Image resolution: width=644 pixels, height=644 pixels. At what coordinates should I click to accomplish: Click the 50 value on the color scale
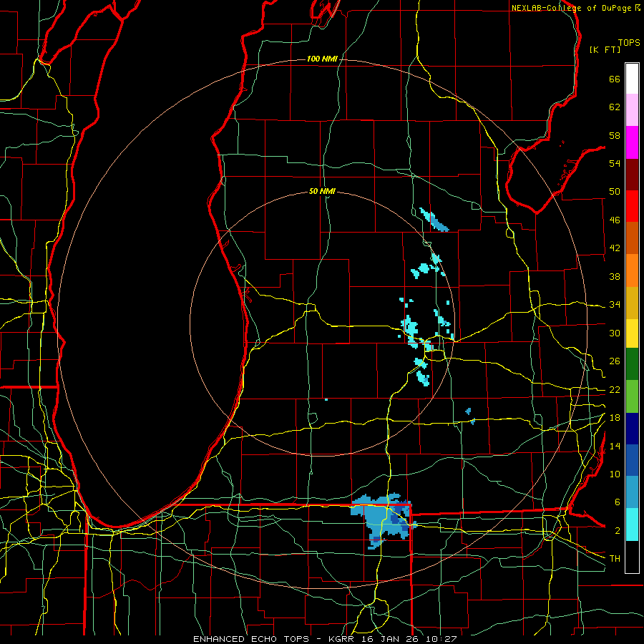pyautogui.click(x=615, y=192)
